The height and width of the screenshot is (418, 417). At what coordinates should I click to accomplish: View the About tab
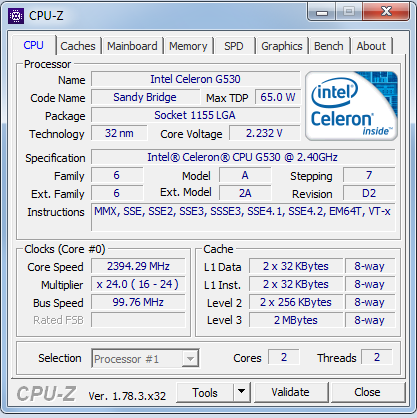tap(371, 46)
